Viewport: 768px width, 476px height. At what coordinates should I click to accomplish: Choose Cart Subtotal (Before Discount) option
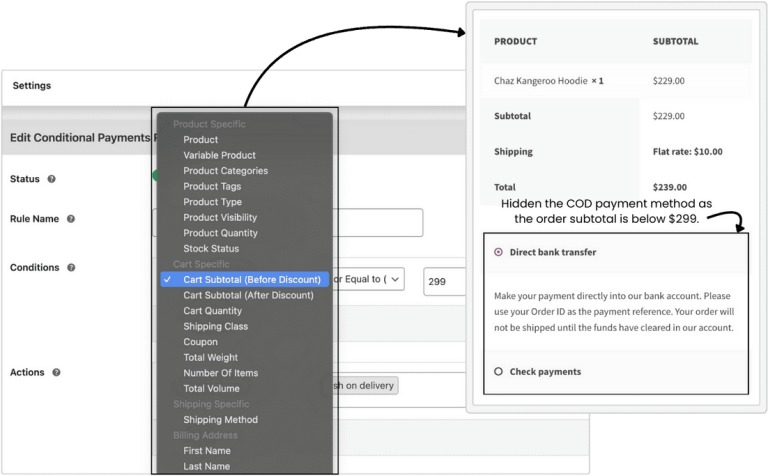point(251,280)
